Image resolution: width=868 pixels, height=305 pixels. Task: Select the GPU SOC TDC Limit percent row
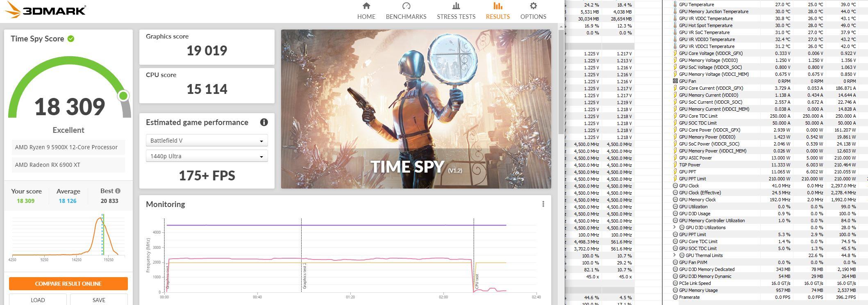[765, 248]
